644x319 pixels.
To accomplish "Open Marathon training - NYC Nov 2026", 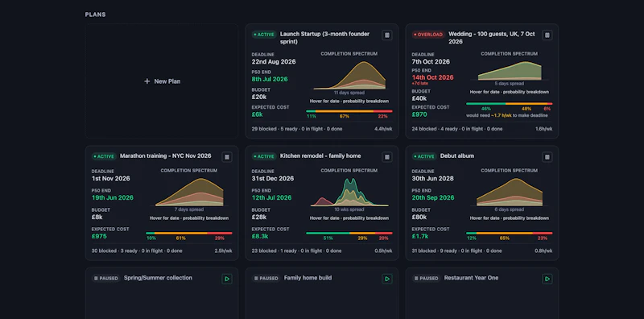I will (x=166, y=155).
